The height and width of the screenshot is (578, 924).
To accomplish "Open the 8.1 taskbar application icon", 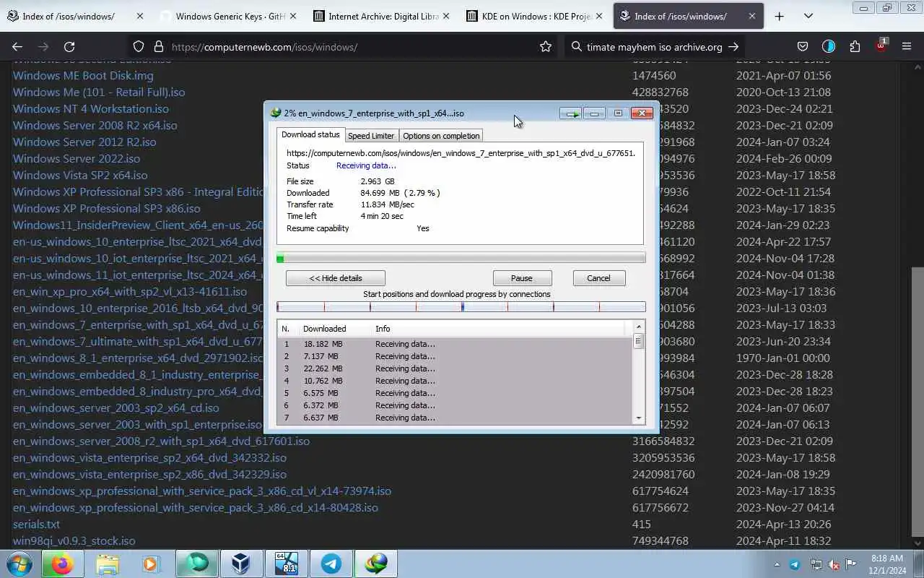I will [287, 564].
